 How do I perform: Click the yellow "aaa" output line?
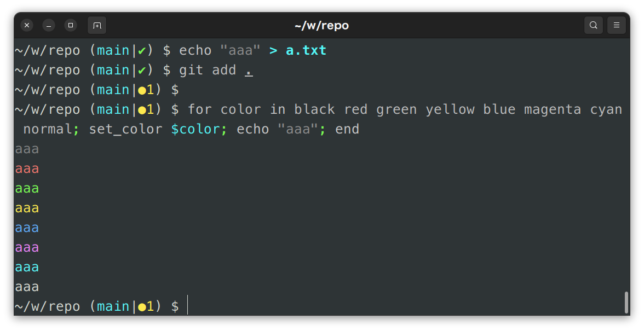[x=27, y=208]
